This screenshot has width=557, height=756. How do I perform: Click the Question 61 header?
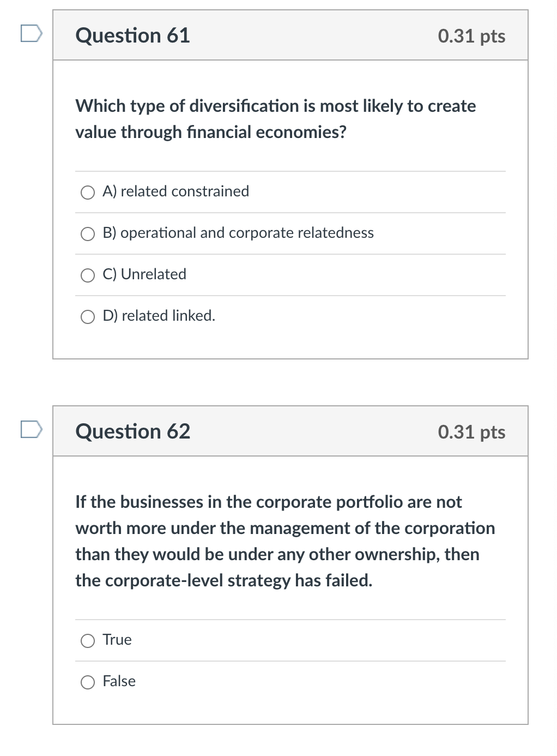tap(132, 35)
